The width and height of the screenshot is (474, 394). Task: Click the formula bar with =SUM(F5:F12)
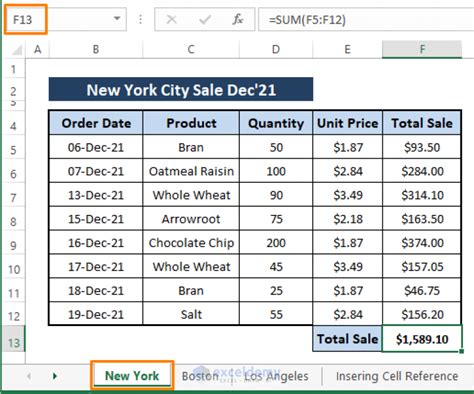tap(366, 20)
